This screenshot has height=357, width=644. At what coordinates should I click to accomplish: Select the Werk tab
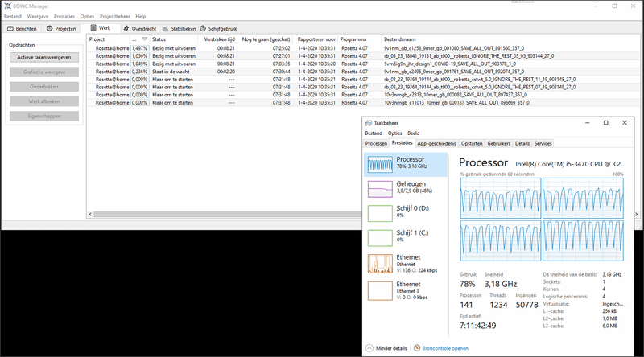tap(101, 28)
